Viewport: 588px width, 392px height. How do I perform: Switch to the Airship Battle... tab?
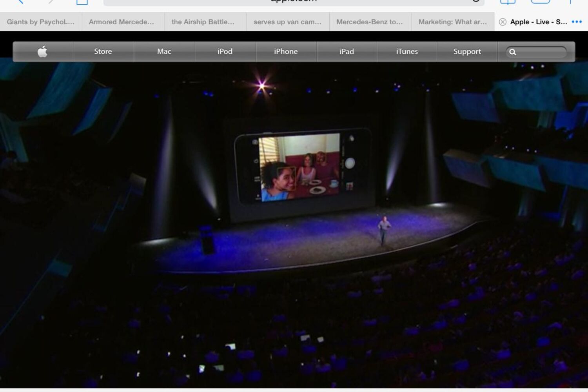point(205,22)
